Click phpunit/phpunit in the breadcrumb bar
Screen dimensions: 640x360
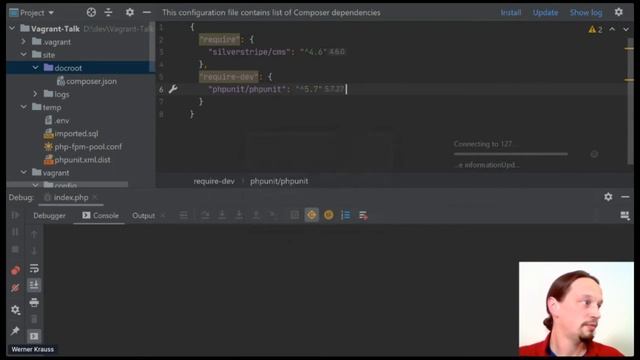click(x=279, y=181)
